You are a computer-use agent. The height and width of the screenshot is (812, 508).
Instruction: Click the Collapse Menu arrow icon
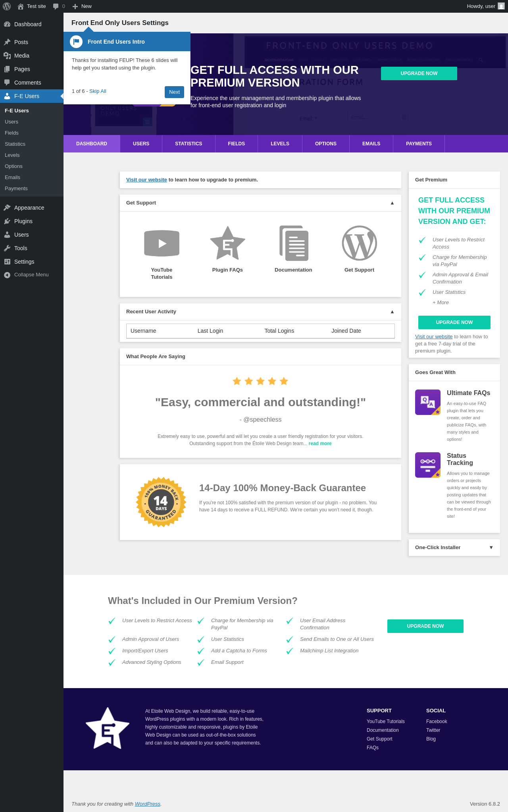point(7,275)
